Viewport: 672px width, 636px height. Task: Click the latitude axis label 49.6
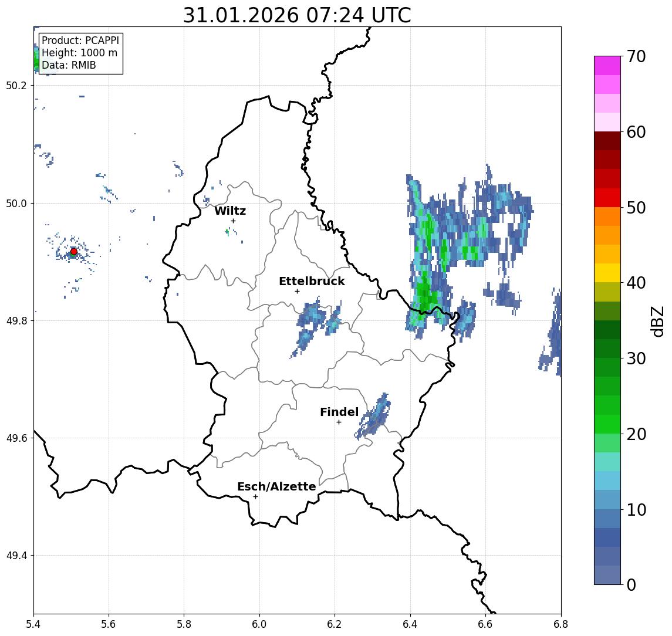point(16,438)
